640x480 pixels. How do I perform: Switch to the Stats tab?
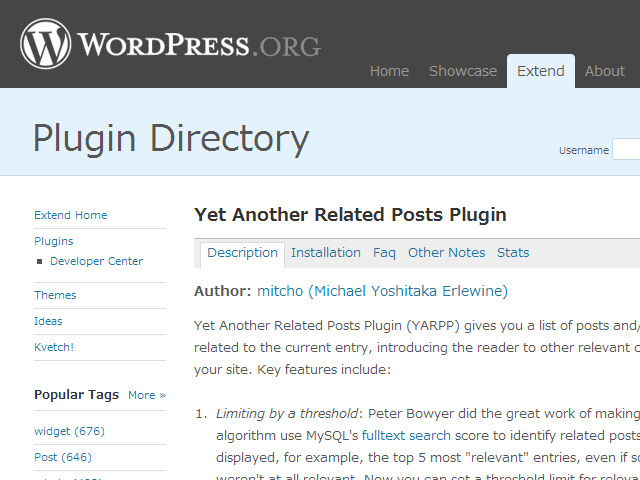513,253
